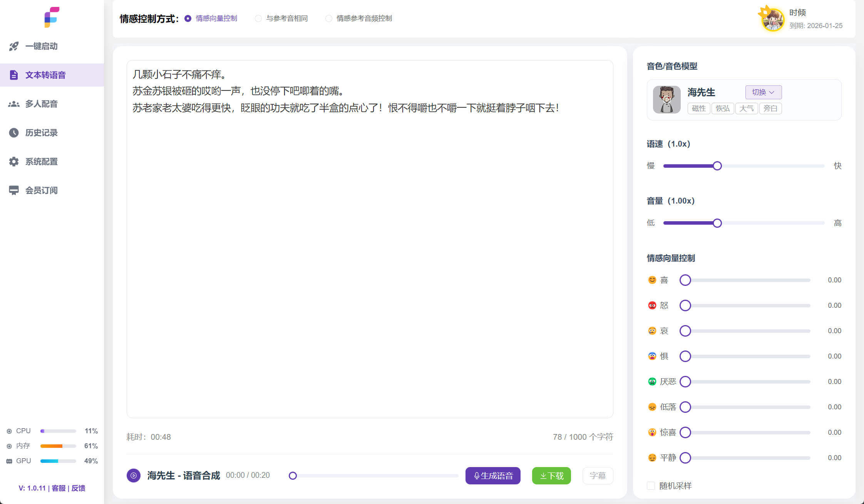864x504 pixels.
Task: Select the 情感参考音频控制 mode
Action: coord(328,18)
